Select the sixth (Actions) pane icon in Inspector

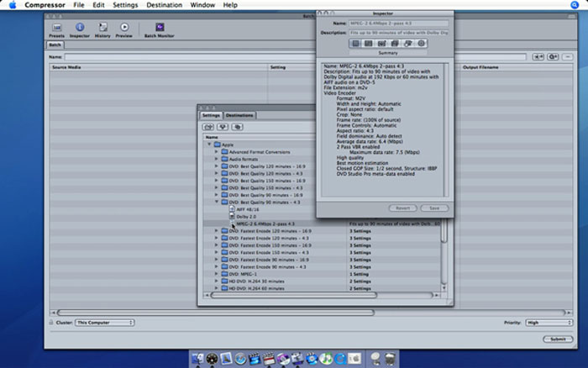pos(421,44)
